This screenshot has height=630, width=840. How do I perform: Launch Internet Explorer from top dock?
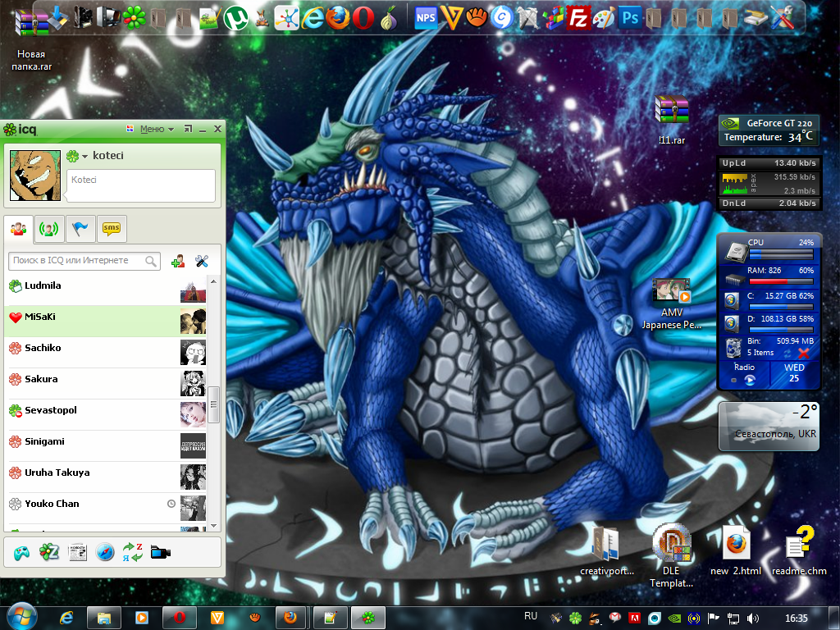coord(313,19)
